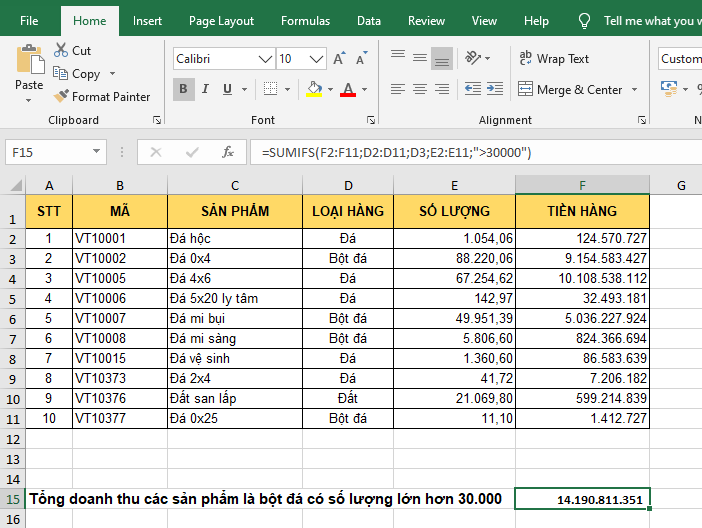Click the Cut scissors icon
The height and width of the screenshot is (528, 702).
point(60,50)
